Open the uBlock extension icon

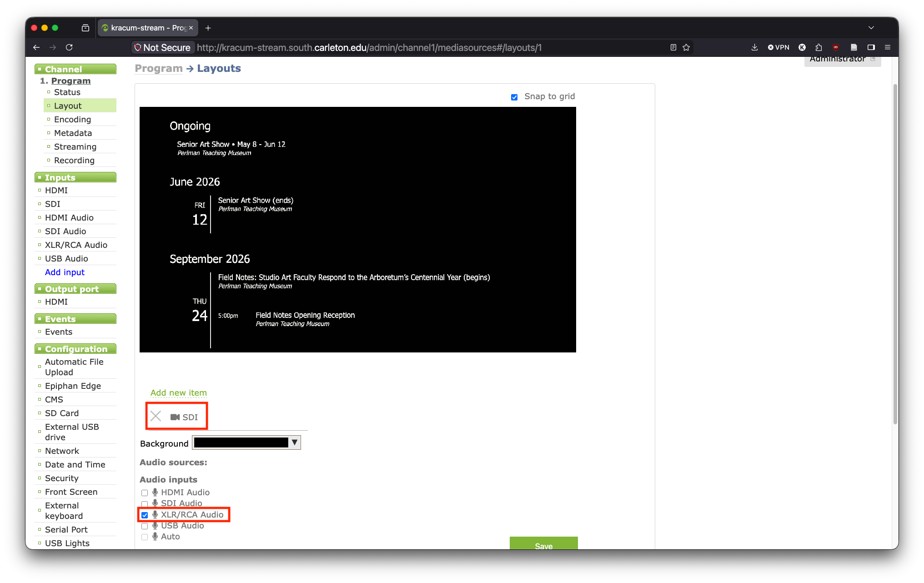[x=836, y=47]
